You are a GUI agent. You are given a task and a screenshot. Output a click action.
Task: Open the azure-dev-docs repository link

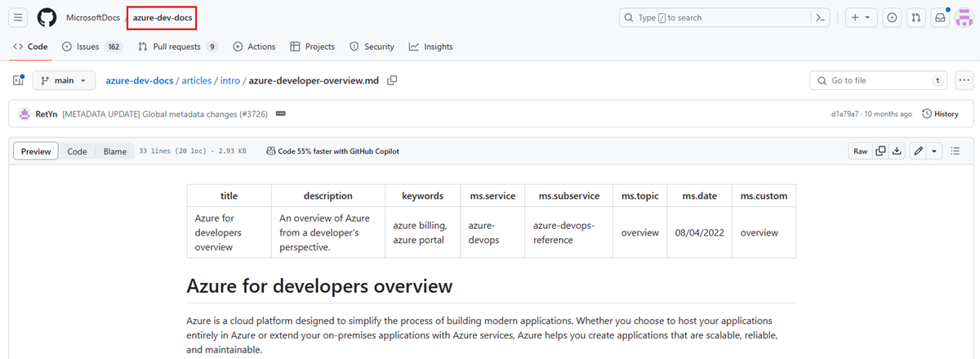pos(162,17)
